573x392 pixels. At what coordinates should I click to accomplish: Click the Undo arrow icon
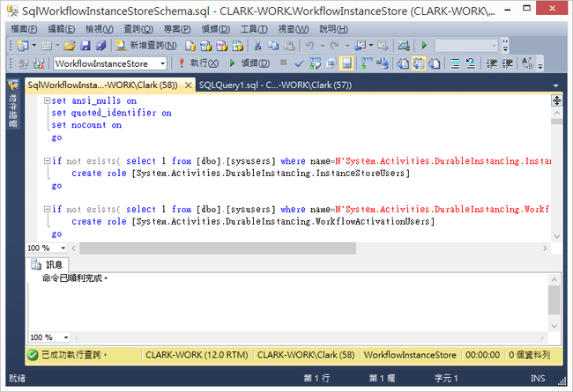(x=310, y=45)
